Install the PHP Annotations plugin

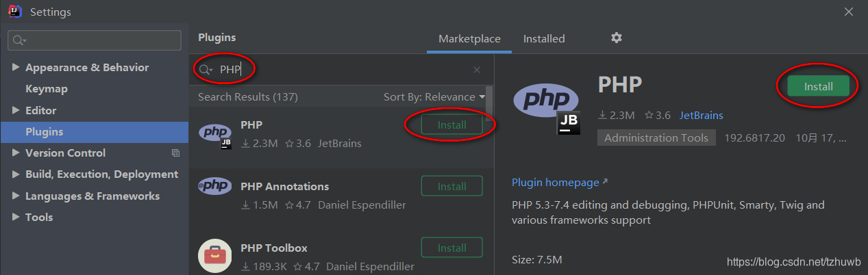(451, 186)
